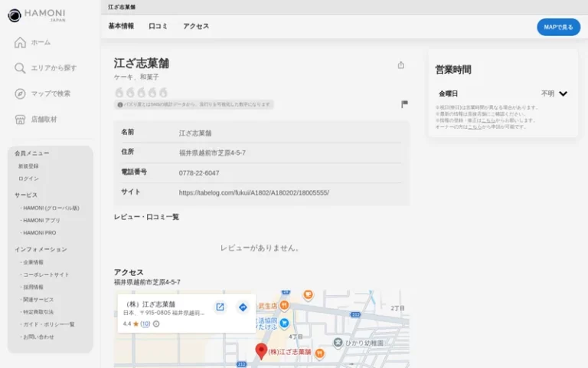The width and height of the screenshot is (588, 368).
Task: Open HAMONI PRO link
Action: coord(39,233)
